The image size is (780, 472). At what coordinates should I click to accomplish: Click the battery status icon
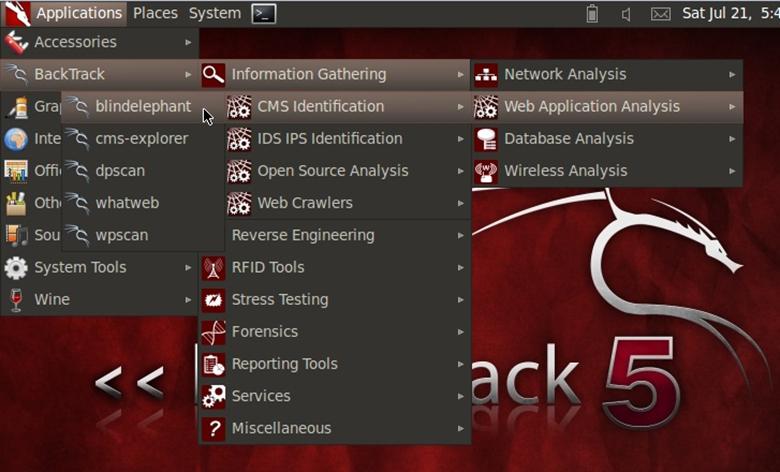591,14
